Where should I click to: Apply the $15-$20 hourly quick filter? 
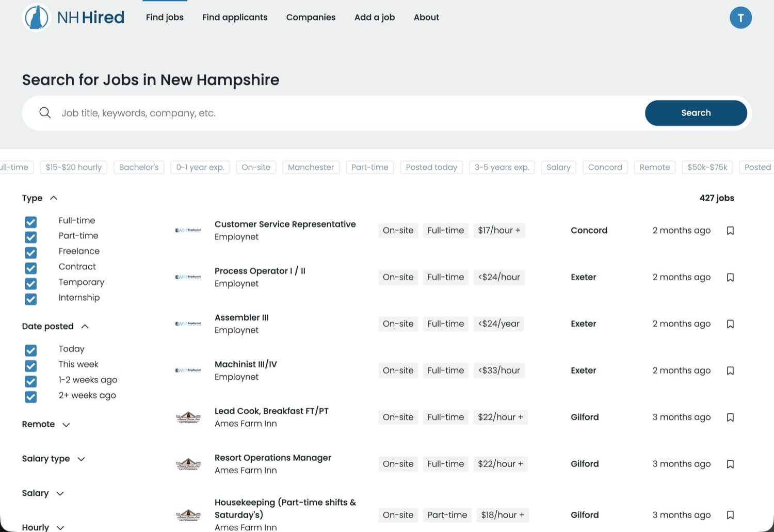click(x=74, y=167)
